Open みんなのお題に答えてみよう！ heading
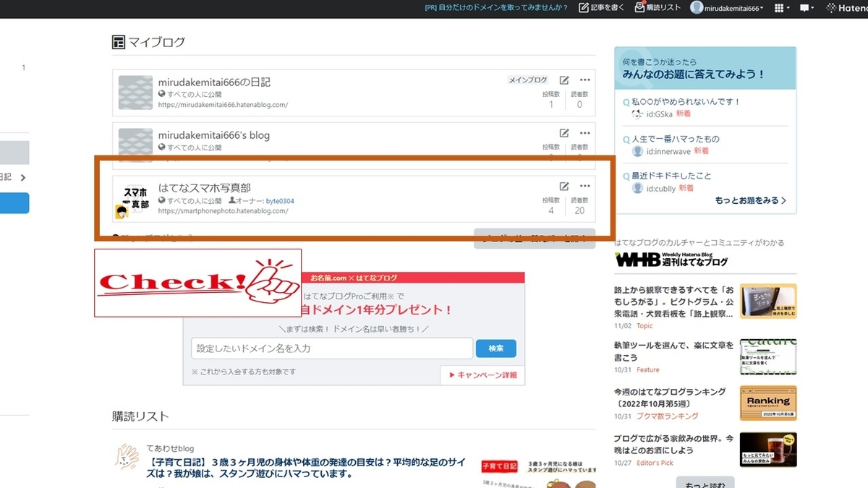Image resolution: width=868 pixels, height=488 pixels. 694,74
